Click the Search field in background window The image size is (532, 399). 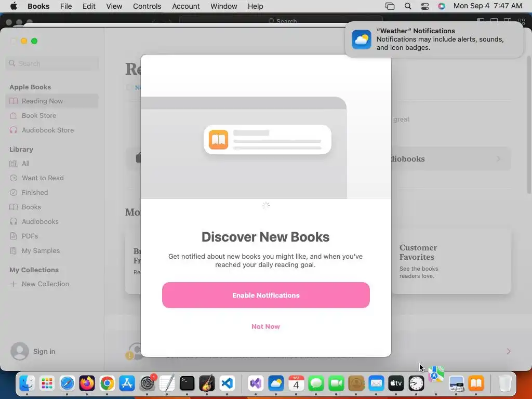point(281,20)
